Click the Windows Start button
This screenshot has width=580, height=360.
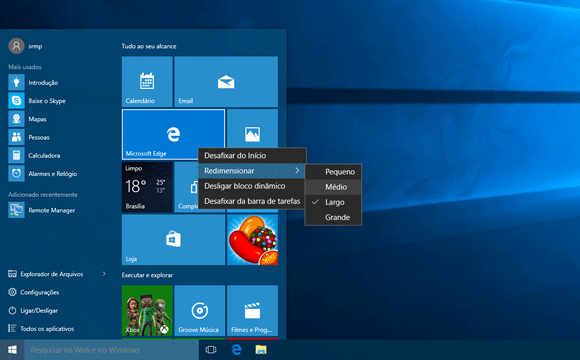point(12,350)
